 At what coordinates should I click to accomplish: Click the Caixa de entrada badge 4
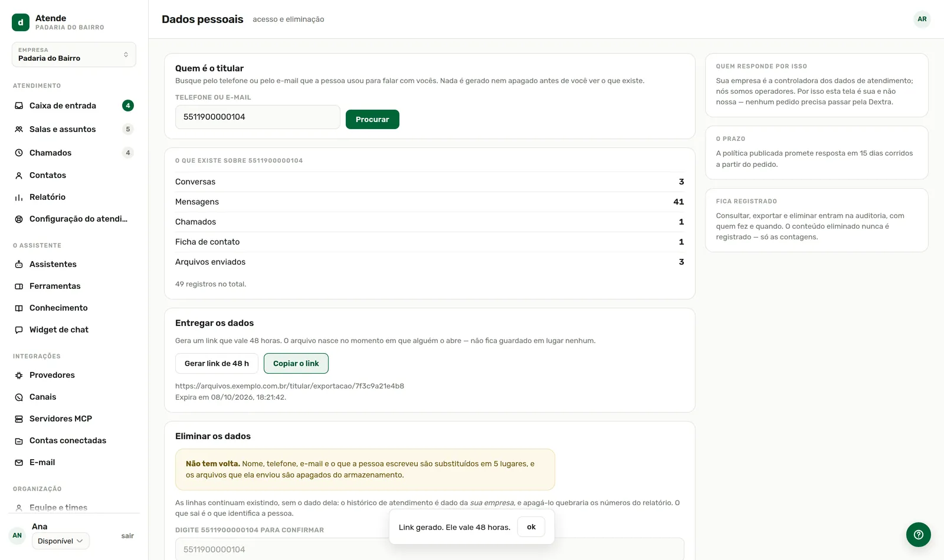[x=128, y=106]
